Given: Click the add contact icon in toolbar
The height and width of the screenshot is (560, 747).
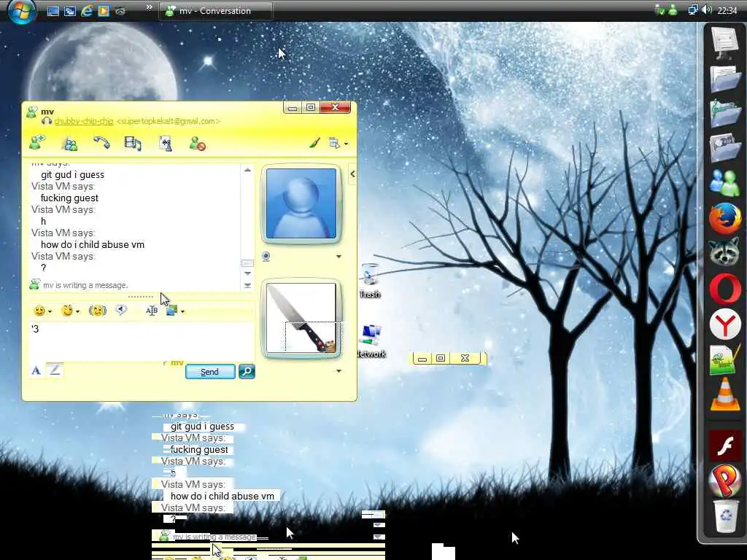Looking at the screenshot, I should click(38, 143).
